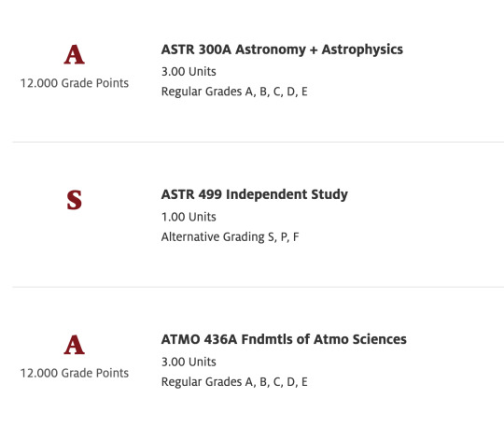
Task: Click the S grade for ASTR 499
Action: tap(75, 200)
